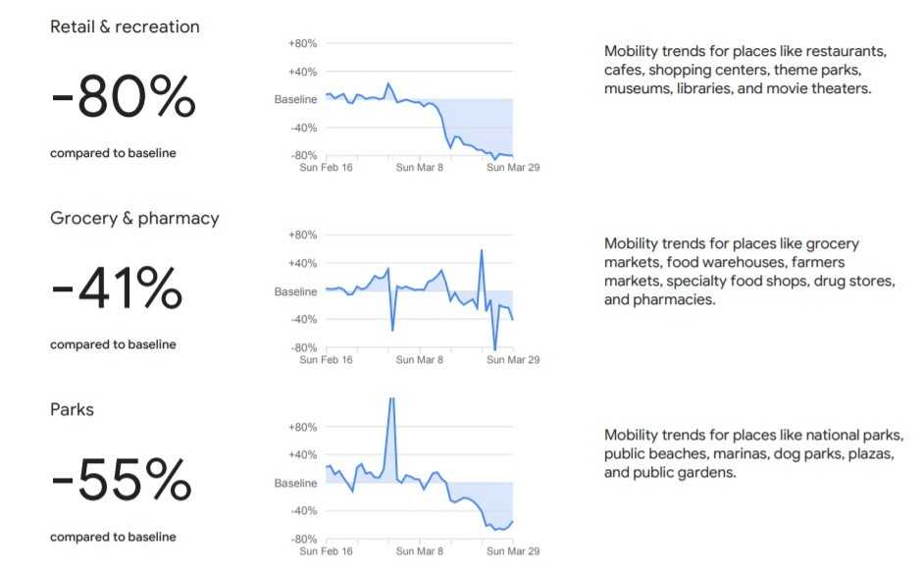This screenshot has width=924, height=572.
Task: Select the -55% parks figure
Action: pos(121,482)
